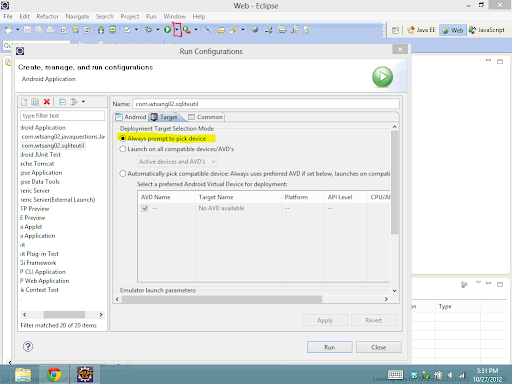Click the configuration Name input field
The height and width of the screenshot is (384, 512).
tap(266, 104)
